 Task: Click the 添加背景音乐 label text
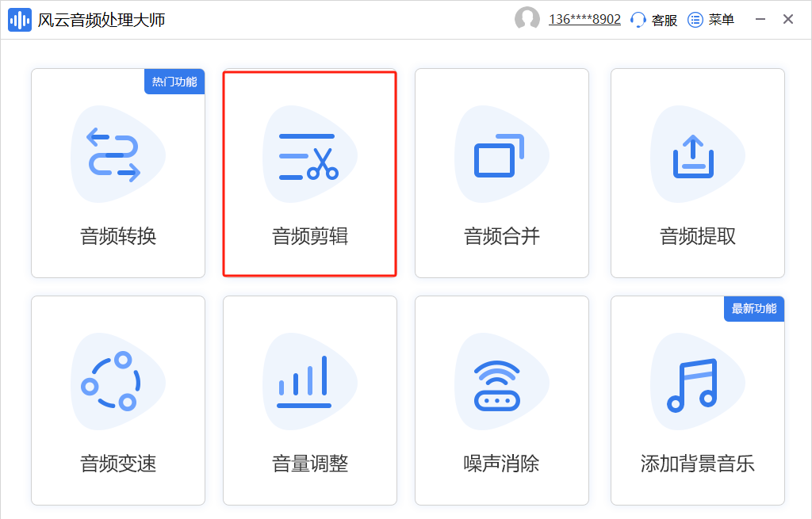[698, 463]
